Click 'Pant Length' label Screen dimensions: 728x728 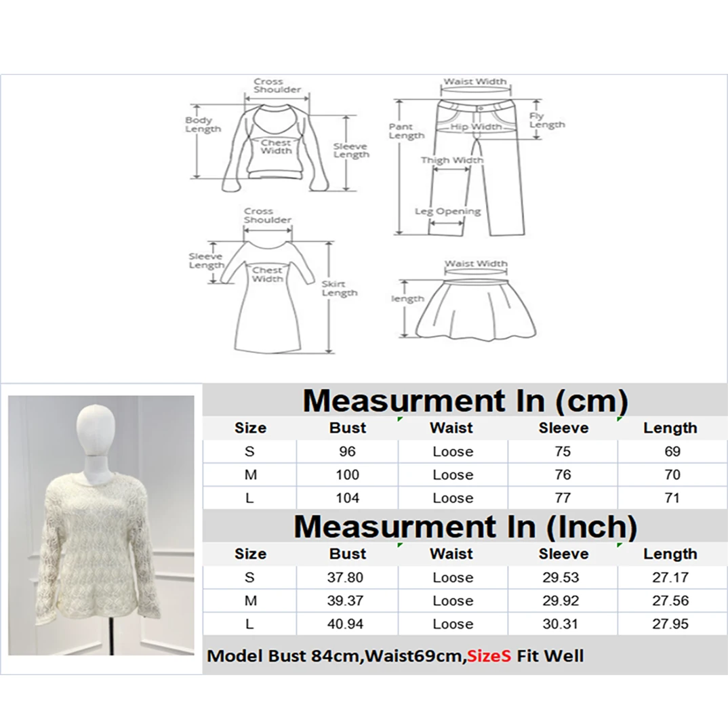[407, 131]
